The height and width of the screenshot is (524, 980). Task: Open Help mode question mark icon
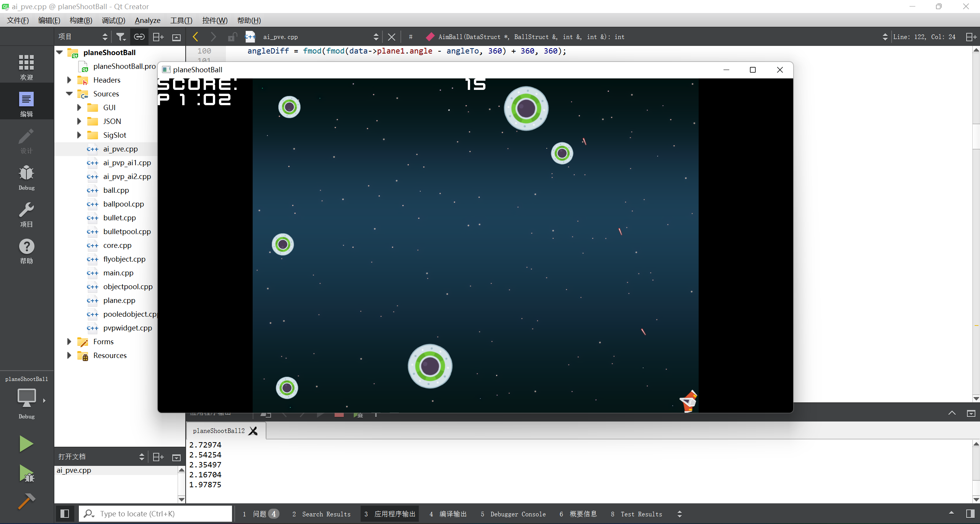(x=26, y=251)
